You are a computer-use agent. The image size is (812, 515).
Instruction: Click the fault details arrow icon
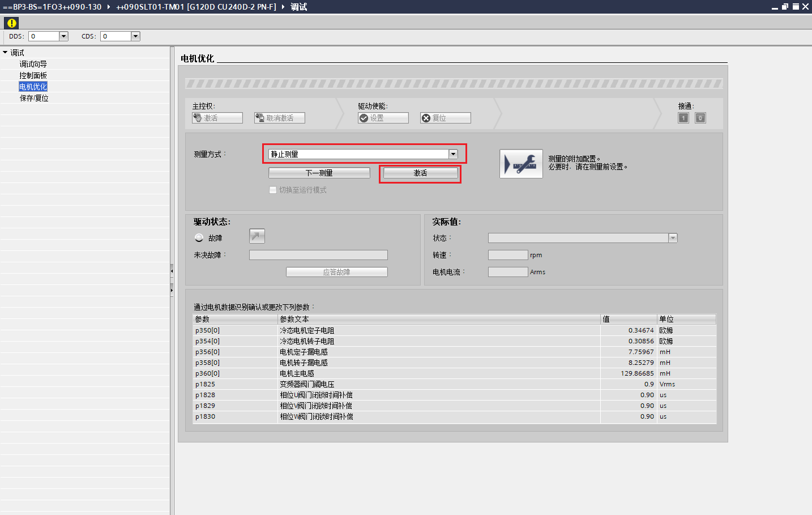pos(257,236)
